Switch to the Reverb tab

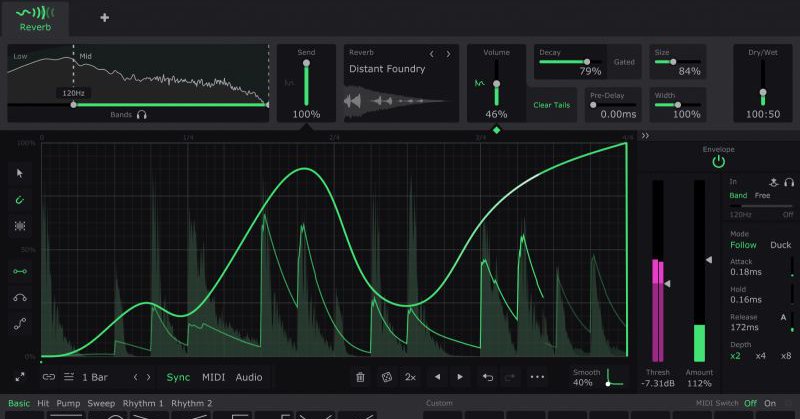pyautogui.click(x=35, y=18)
